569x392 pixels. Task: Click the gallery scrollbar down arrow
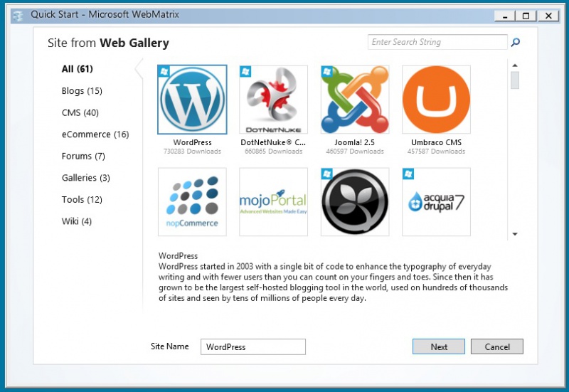pos(514,234)
